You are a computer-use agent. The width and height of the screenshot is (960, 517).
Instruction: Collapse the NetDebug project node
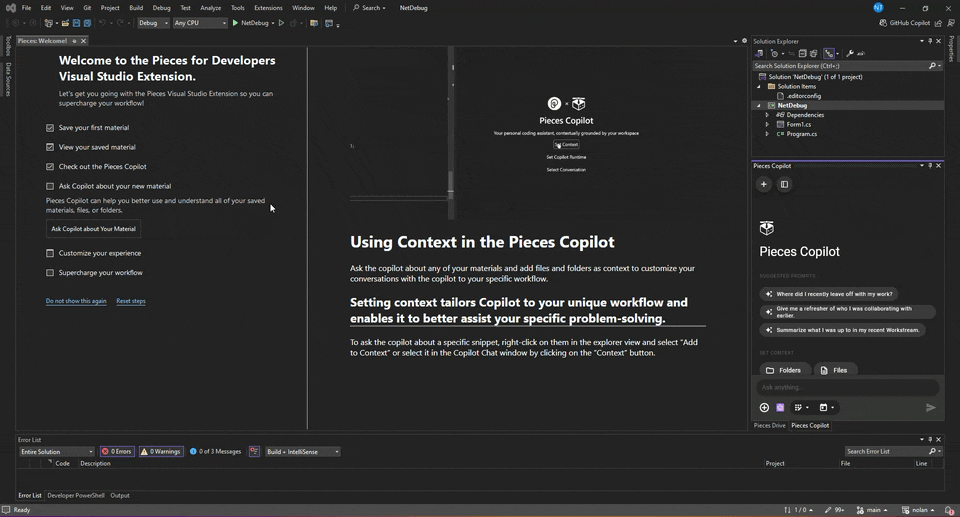click(x=759, y=105)
